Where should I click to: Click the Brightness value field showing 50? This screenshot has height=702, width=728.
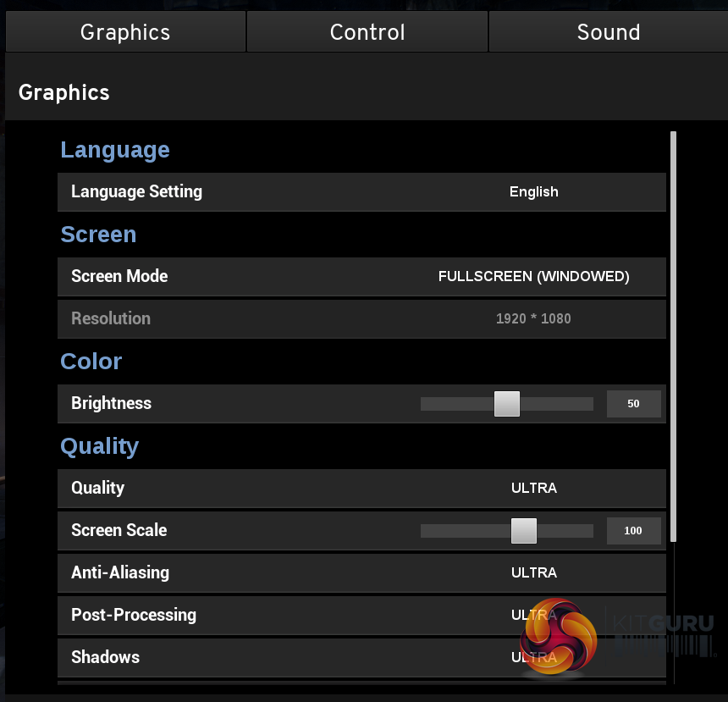pos(633,404)
